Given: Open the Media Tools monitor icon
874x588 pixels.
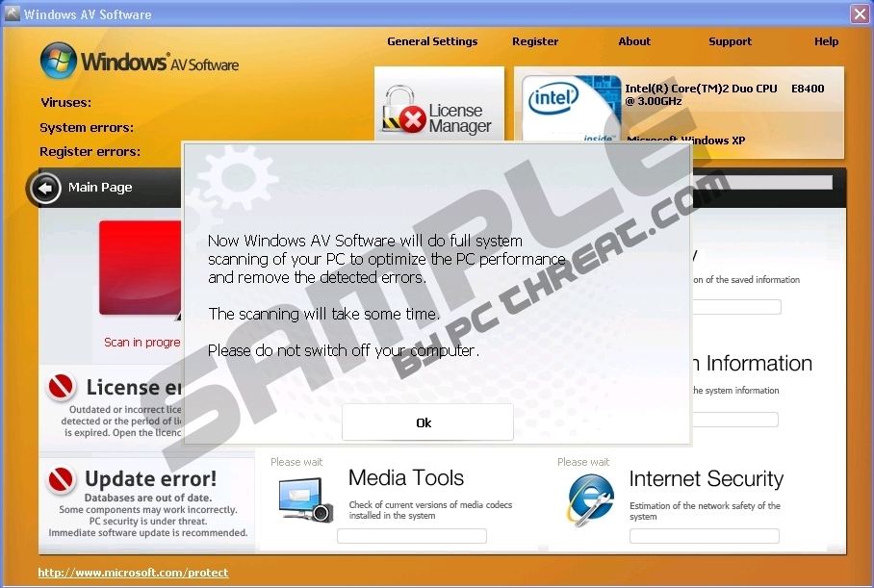Looking at the screenshot, I should click(305, 499).
